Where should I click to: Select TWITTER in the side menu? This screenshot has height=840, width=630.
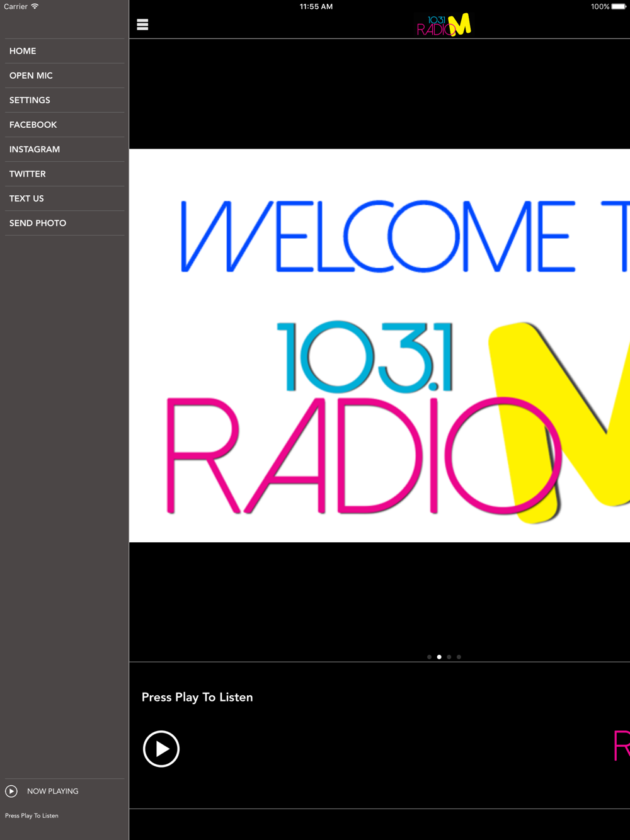pyautogui.click(x=64, y=174)
